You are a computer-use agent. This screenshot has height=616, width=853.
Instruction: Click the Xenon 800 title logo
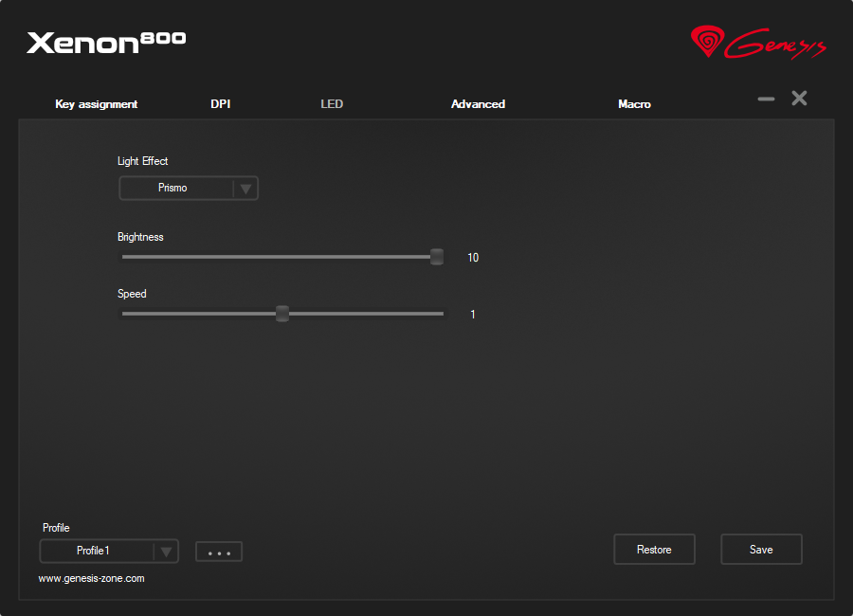[106, 42]
